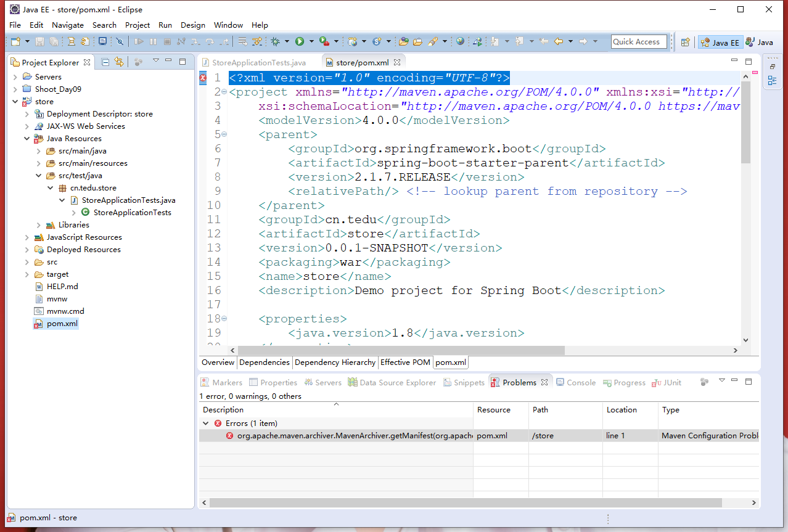Expand the Servers project node

[x=15, y=77]
